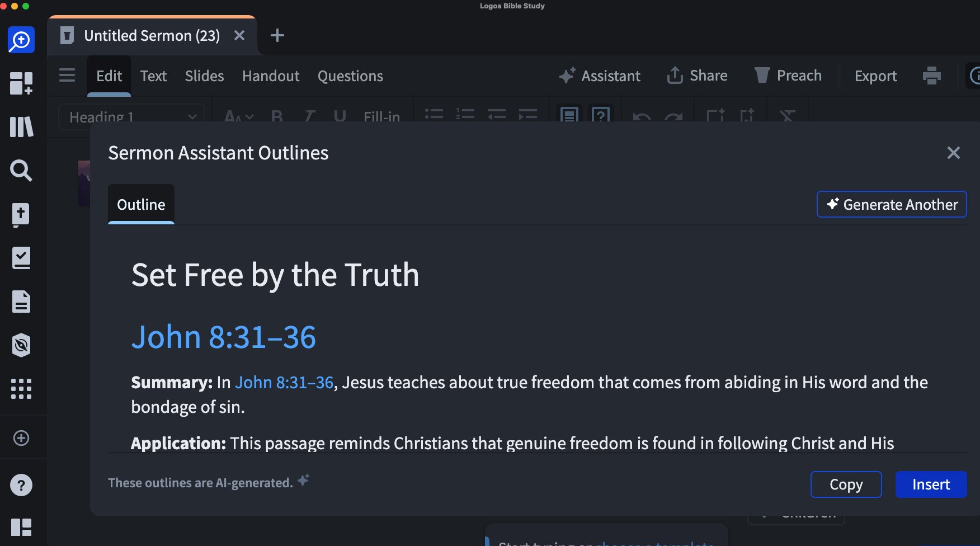Open the Documents page sidebar icon
The height and width of the screenshot is (546, 980).
[x=21, y=302]
